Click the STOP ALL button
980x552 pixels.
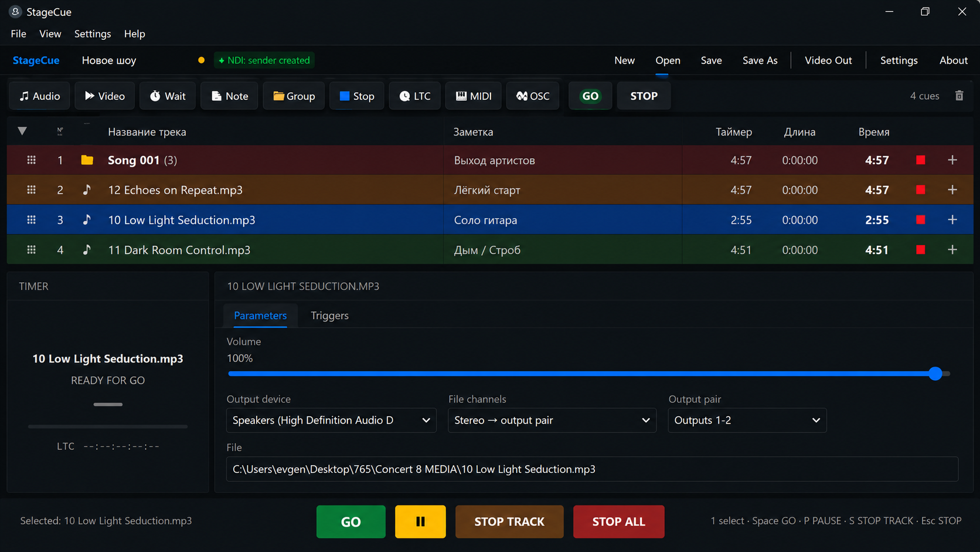(619, 521)
